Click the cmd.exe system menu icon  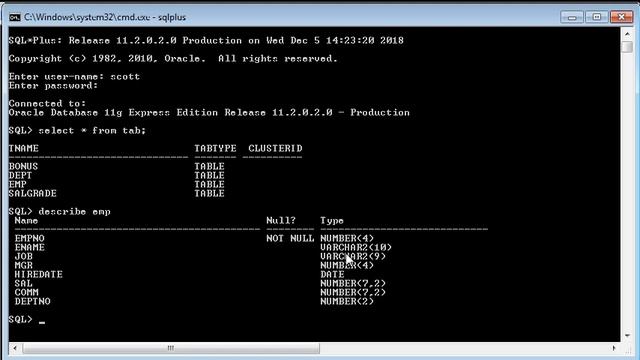point(15,17)
